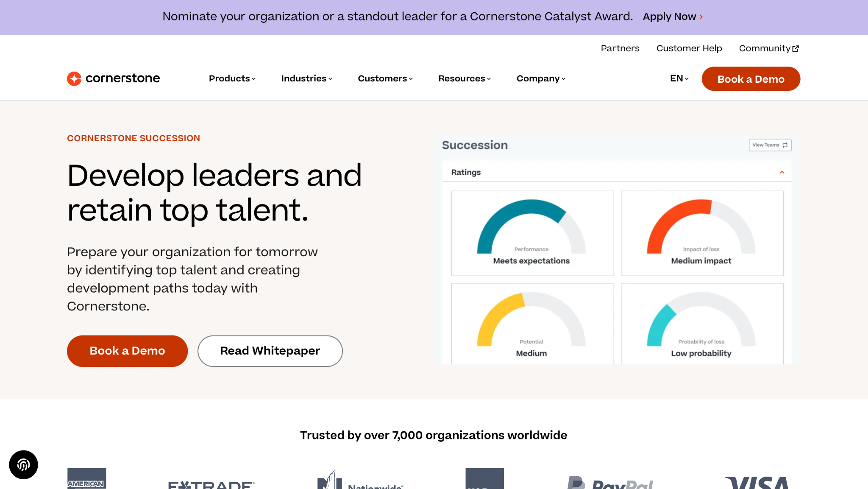Open the EN language dropdown
The height and width of the screenshot is (489, 868).
[x=679, y=78]
